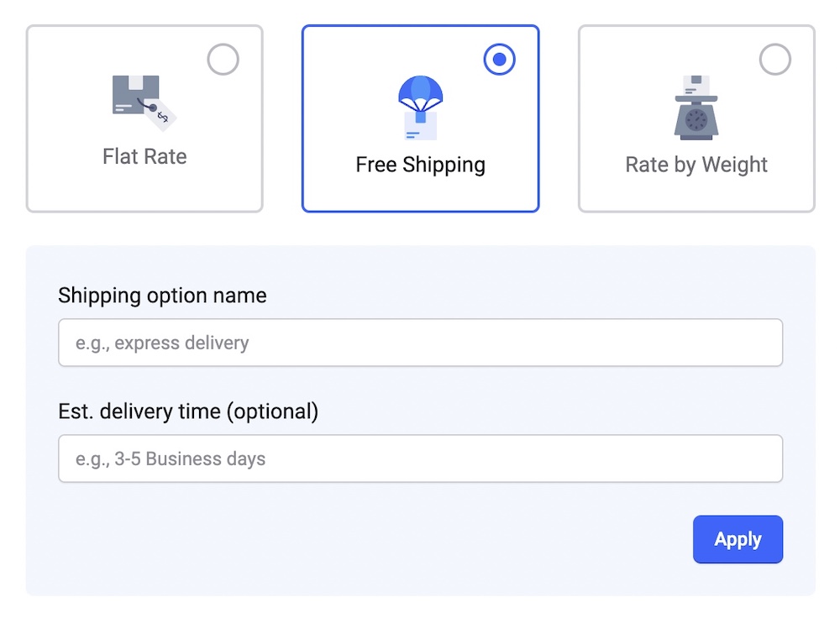The height and width of the screenshot is (623, 840).
Task: Click the "Est. delivery time (optional)" label
Action: [x=188, y=411]
